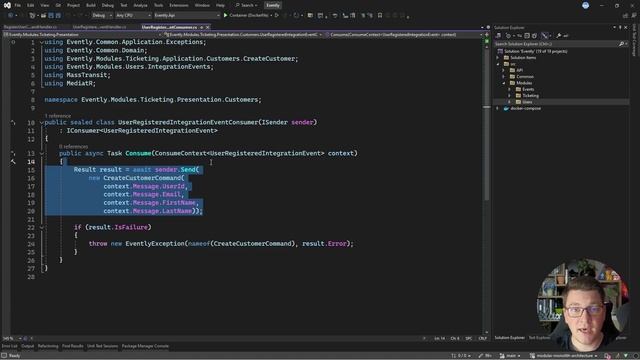Click the bookmark toolbar icon

(x=380, y=15)
